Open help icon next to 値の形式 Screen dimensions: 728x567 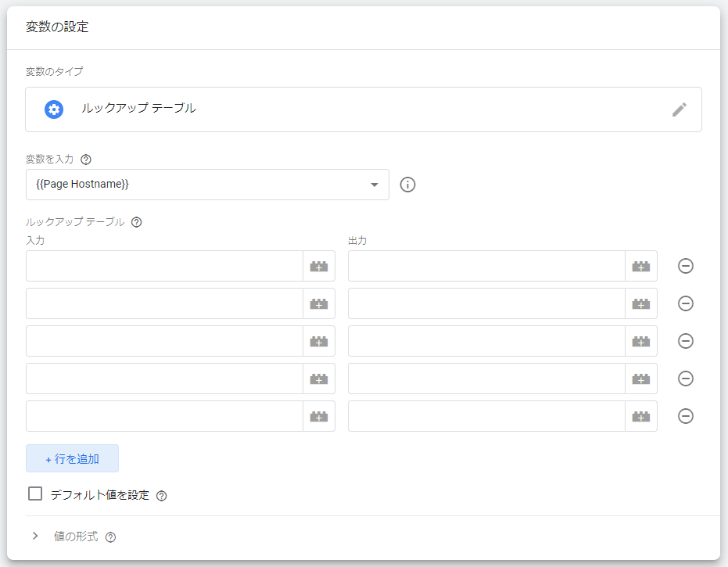pos(110,537)
